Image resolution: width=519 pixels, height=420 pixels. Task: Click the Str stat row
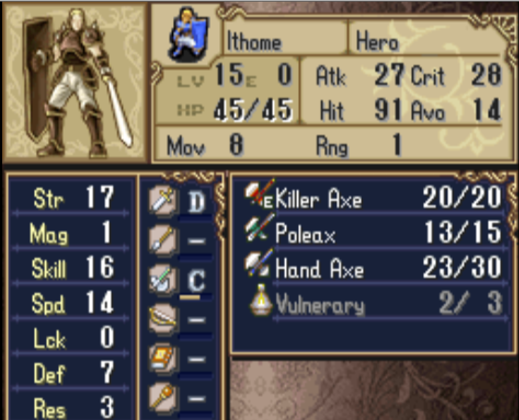(x=70, y=198)
